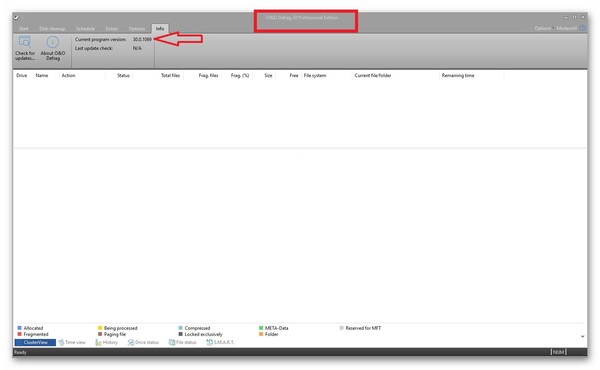The height and width of the screenshot is (370, 600).
Task: Open the Extras ribbon tab
Action: pos(111,29)
